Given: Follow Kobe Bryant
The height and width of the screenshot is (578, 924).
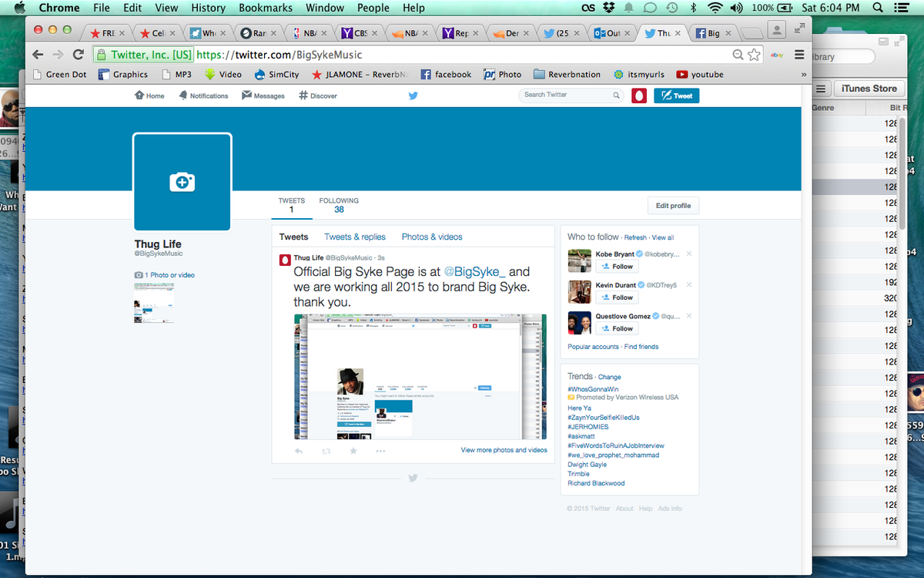Looking at the screenshot, I should 617,267.
